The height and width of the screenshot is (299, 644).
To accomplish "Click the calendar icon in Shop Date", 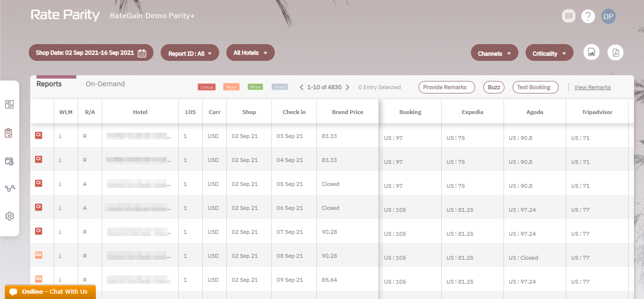I will click(142, 53).
